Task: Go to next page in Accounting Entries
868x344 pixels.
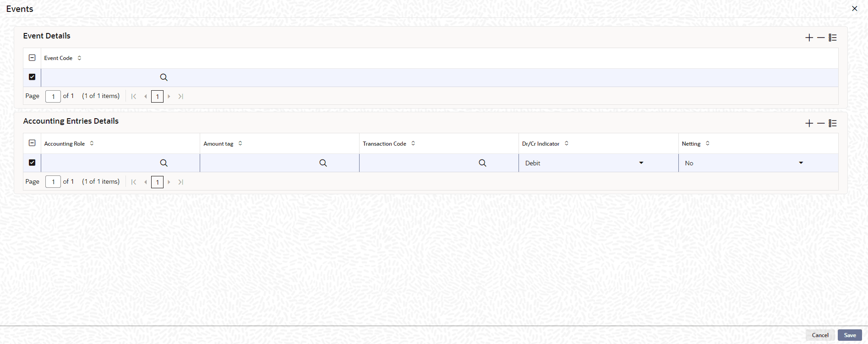Action: (169, 182)
